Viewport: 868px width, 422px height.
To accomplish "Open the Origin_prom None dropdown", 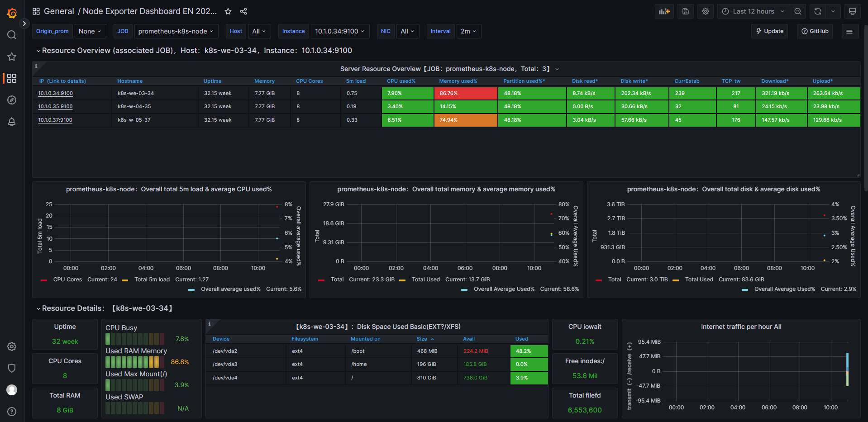I will click(x=90, y=31).
